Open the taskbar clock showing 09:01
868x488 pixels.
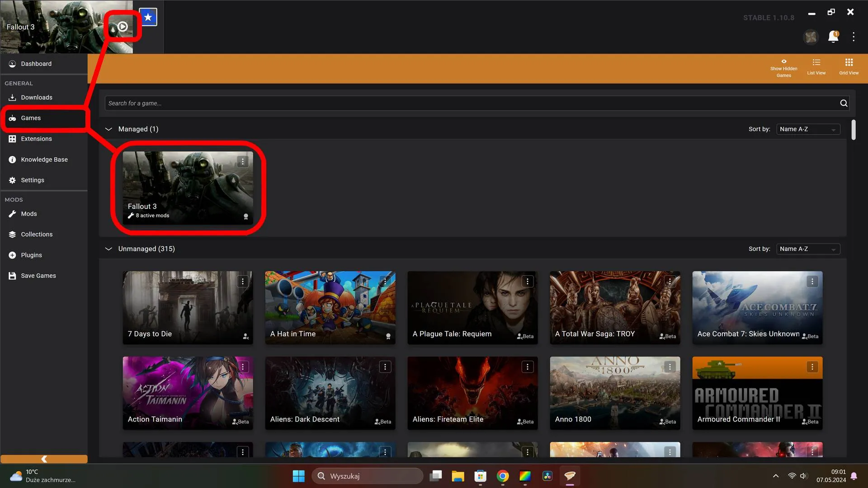(x=831, y=476)
